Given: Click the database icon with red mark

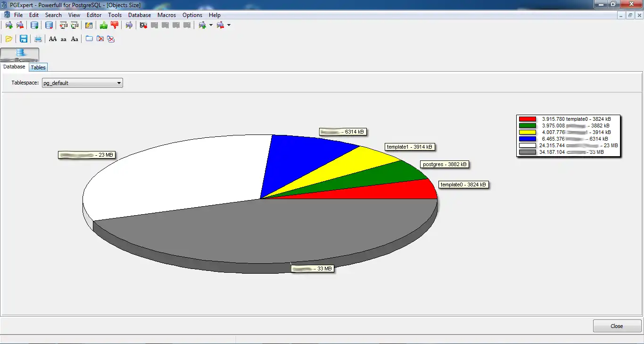Looking at the screenshot, I should [x=49, y=25].
